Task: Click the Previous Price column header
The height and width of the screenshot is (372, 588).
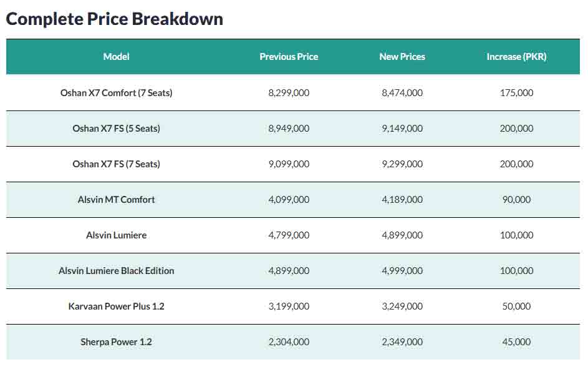Action: [x=289, y=57]
